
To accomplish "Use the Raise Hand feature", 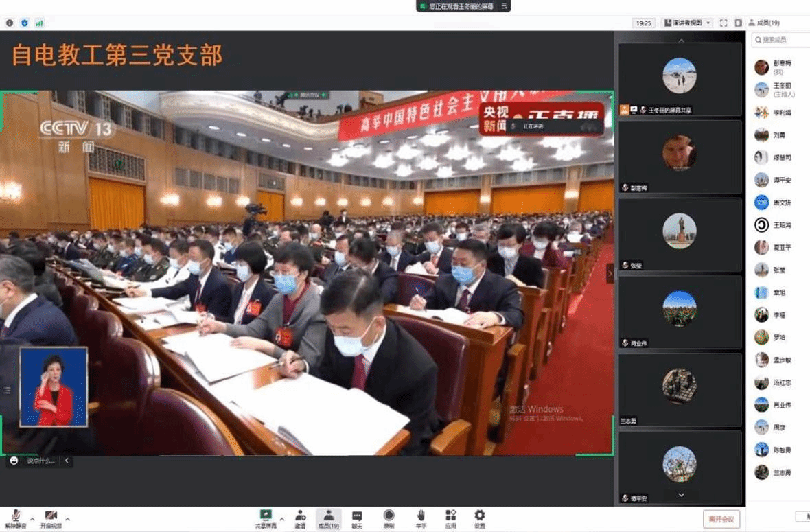I will coord(420,517).
